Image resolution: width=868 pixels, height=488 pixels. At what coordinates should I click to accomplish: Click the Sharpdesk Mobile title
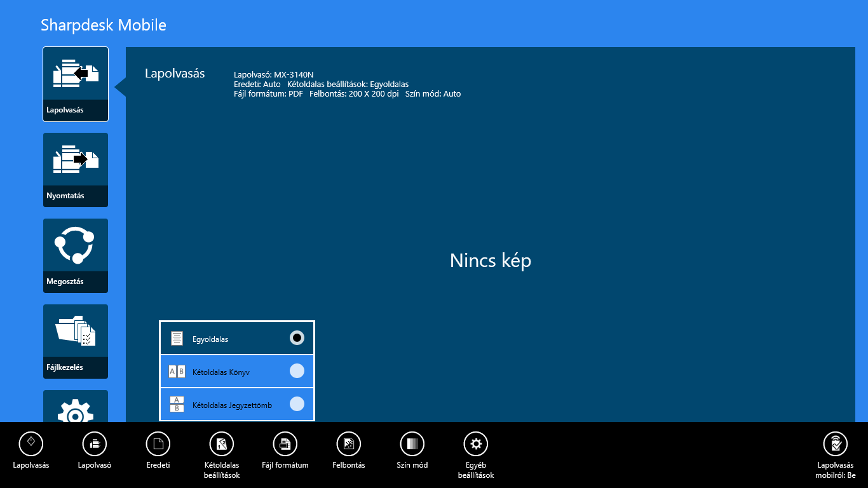pos(104,25)
